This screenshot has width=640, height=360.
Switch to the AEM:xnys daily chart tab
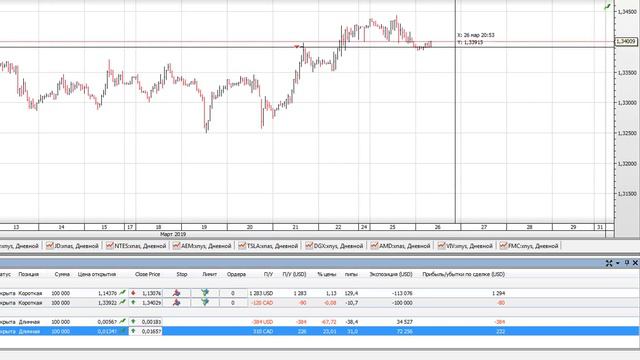202,246
